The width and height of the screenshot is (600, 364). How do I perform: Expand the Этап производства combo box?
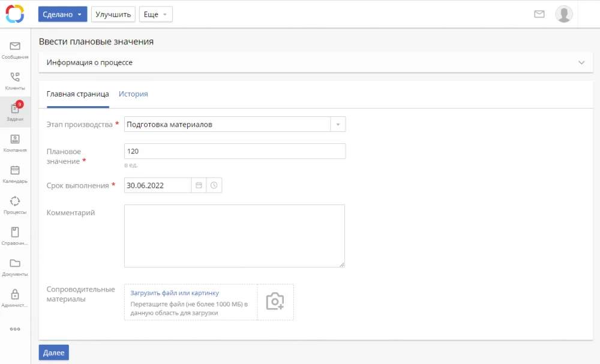[338, 125]
